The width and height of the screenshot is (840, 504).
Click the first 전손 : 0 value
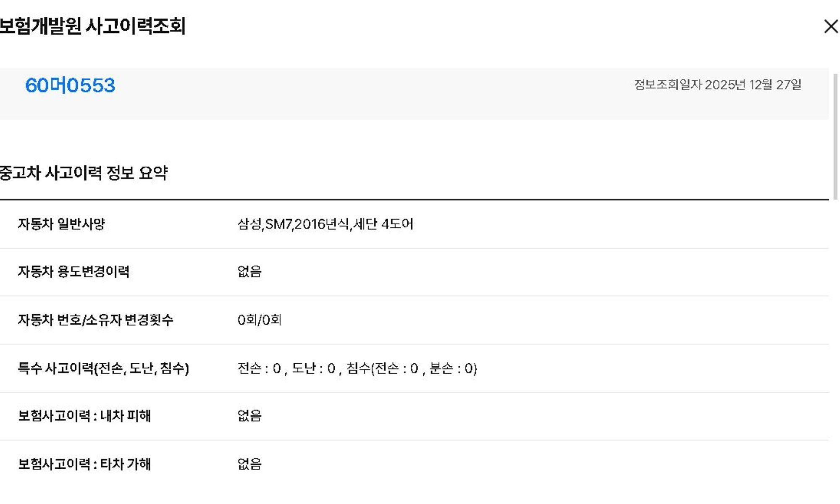pyautogui.click(x=259, y=368)
